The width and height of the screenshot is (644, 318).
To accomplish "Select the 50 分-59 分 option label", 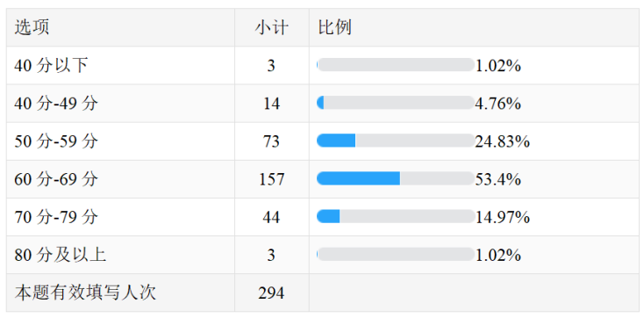I will tap(56, 141).
